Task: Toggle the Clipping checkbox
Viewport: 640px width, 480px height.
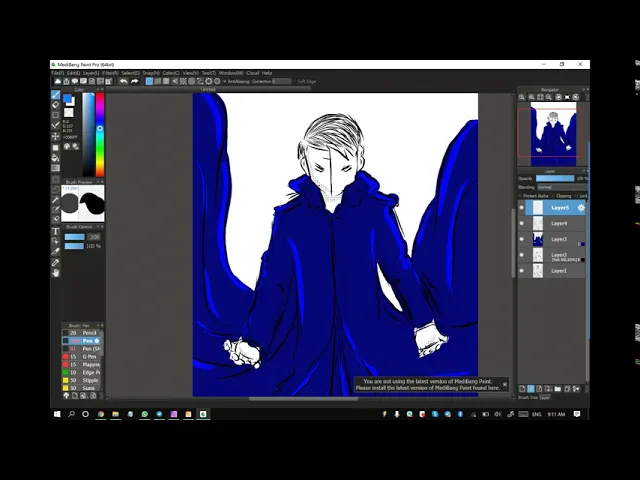Action: [x=553, y=196]
